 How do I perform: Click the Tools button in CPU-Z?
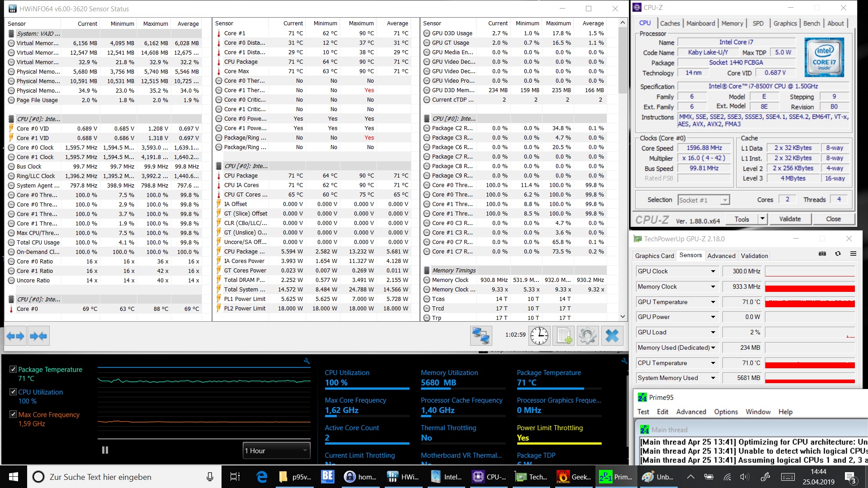pyautogui.click(x=741, y=219)
